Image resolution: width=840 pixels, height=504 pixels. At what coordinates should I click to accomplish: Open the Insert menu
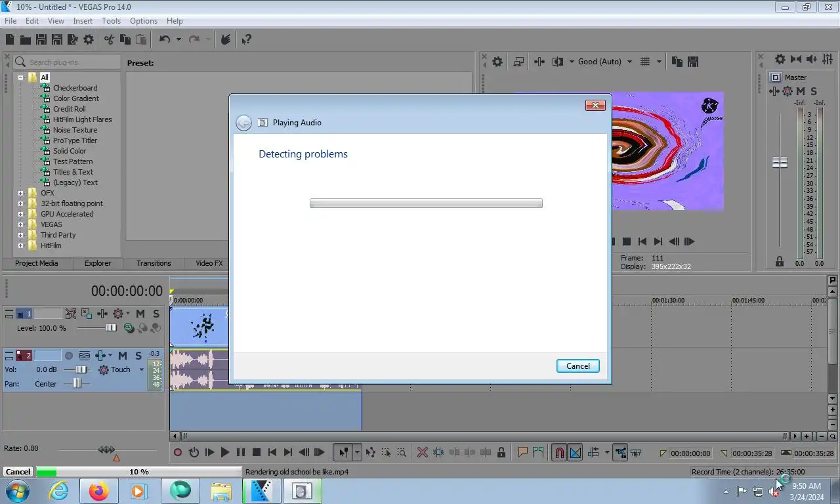pos(83,21)
